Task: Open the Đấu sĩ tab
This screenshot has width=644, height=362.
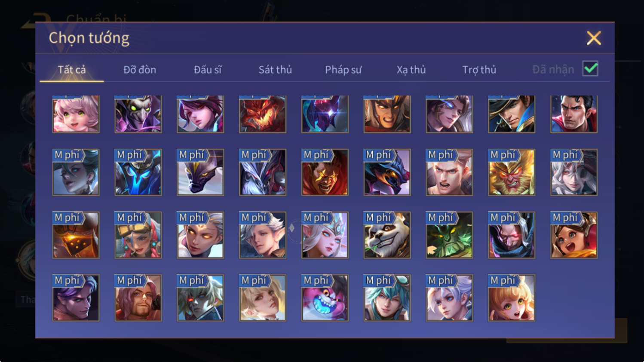Action: pyautogui.click(x=208, y=70)
